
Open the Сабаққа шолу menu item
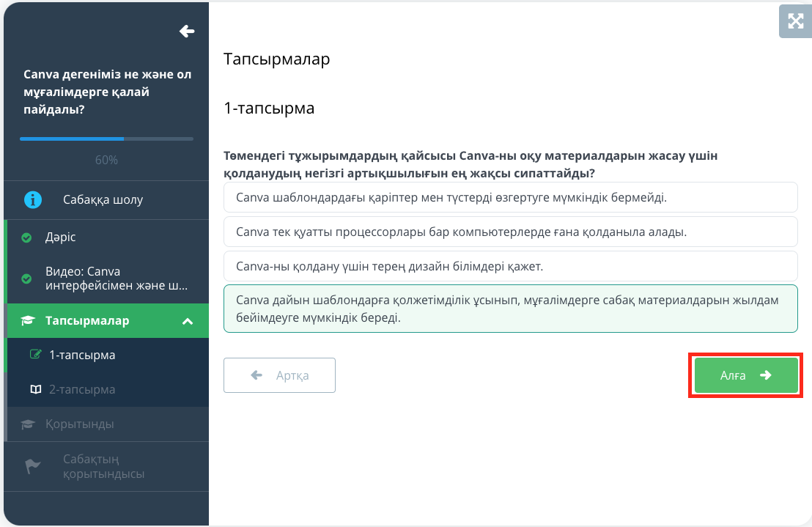pos(106,200)
